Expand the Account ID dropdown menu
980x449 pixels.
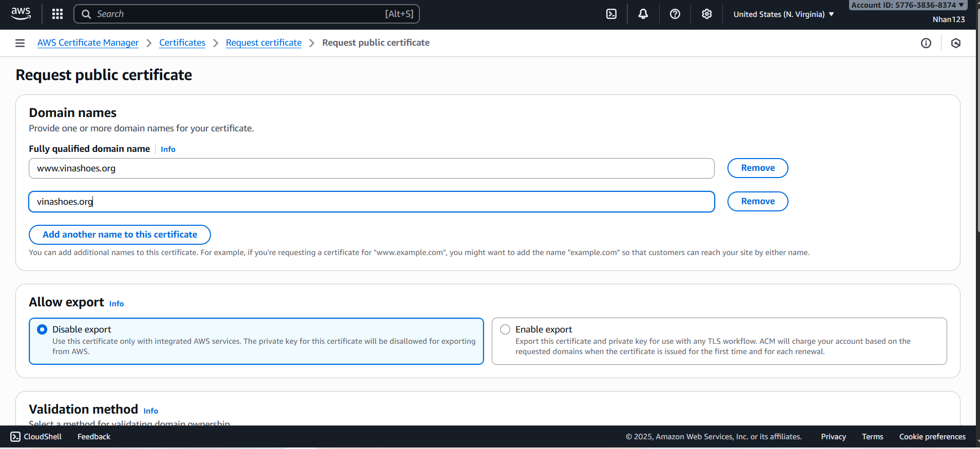[x=907, y=5]
